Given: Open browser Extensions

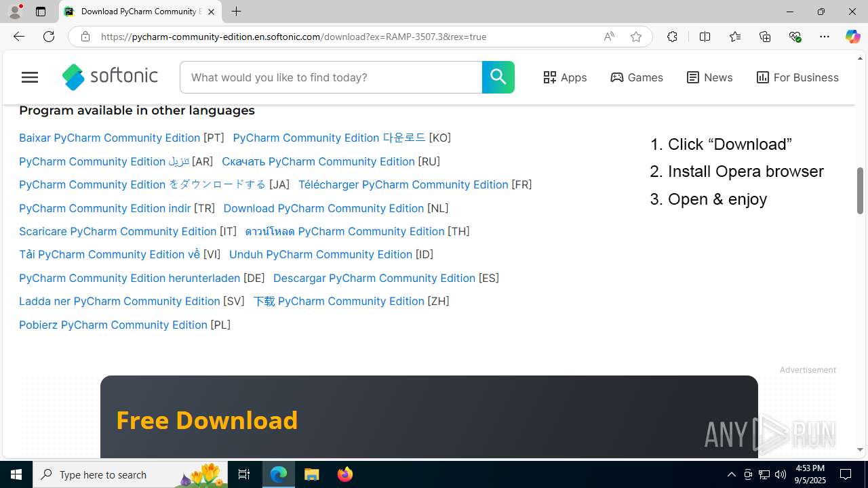Looking at the screenshot, I should 672,37.
